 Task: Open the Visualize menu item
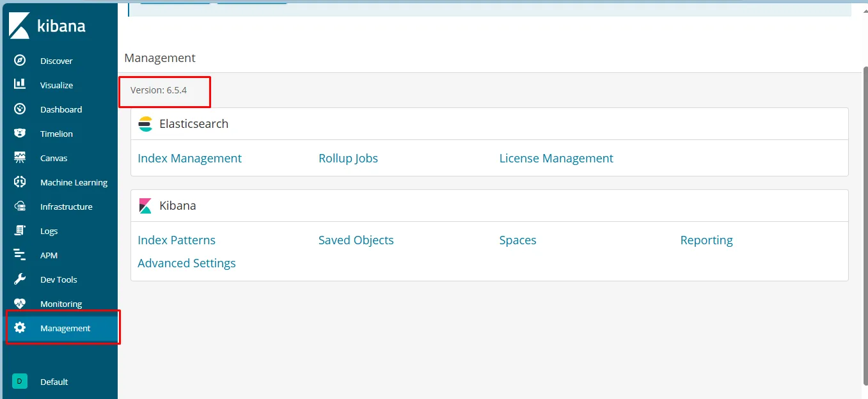pos(56,85)
